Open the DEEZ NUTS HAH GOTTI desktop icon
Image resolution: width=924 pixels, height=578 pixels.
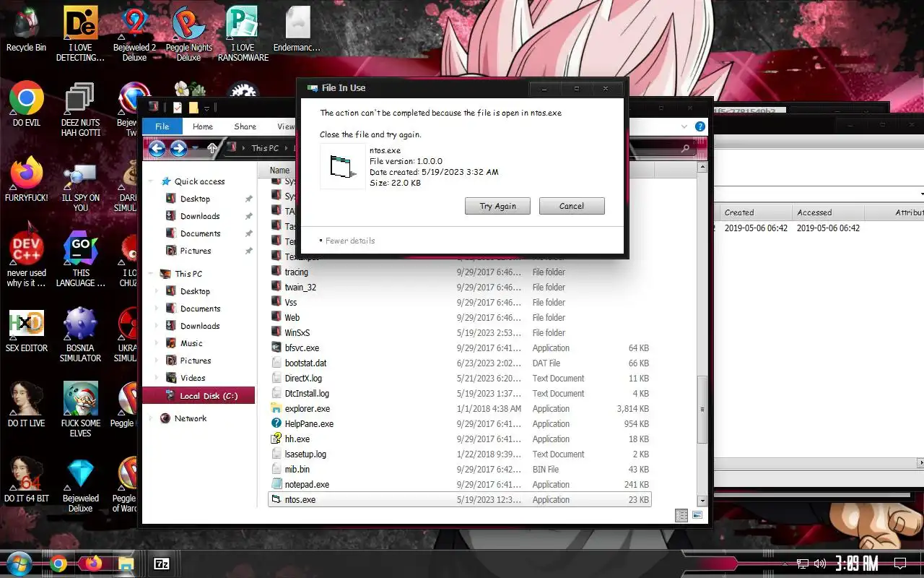(80, 109)
